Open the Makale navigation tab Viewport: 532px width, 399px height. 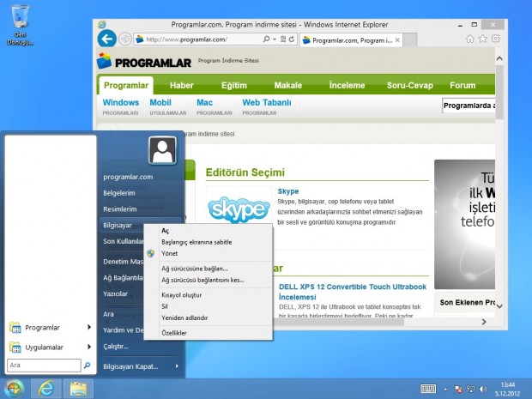point(288,85)
